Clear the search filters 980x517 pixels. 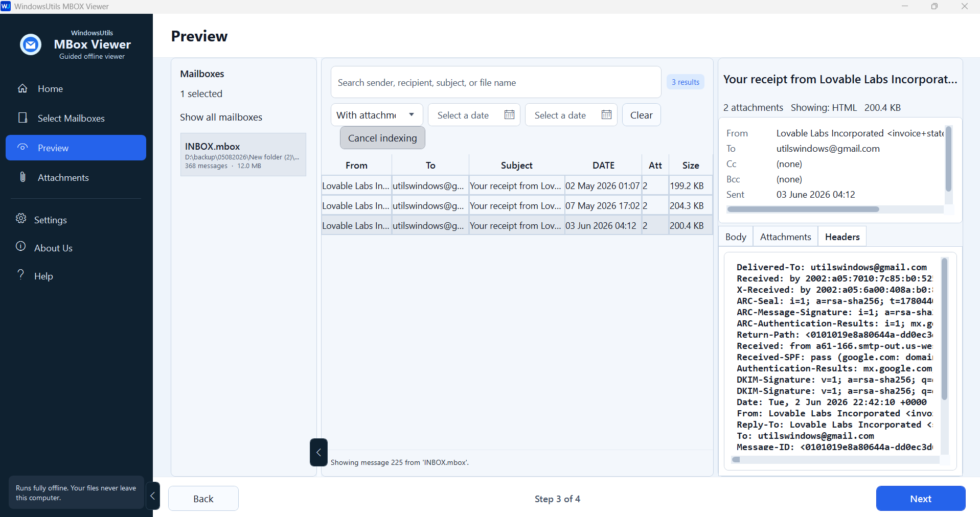[x=641, y=115]
